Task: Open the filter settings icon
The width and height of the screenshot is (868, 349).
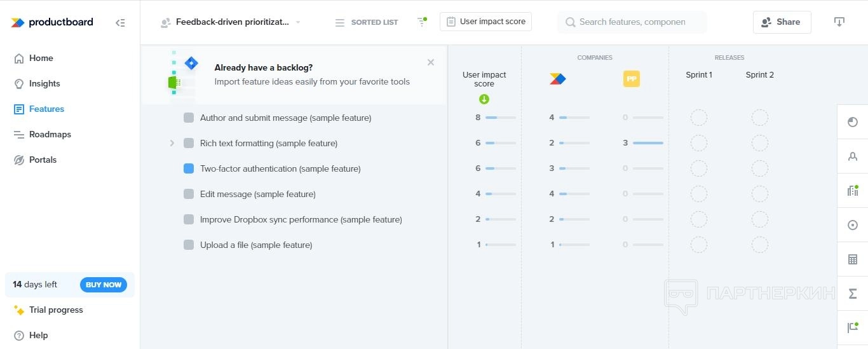Action: click(x=421, y=22)
